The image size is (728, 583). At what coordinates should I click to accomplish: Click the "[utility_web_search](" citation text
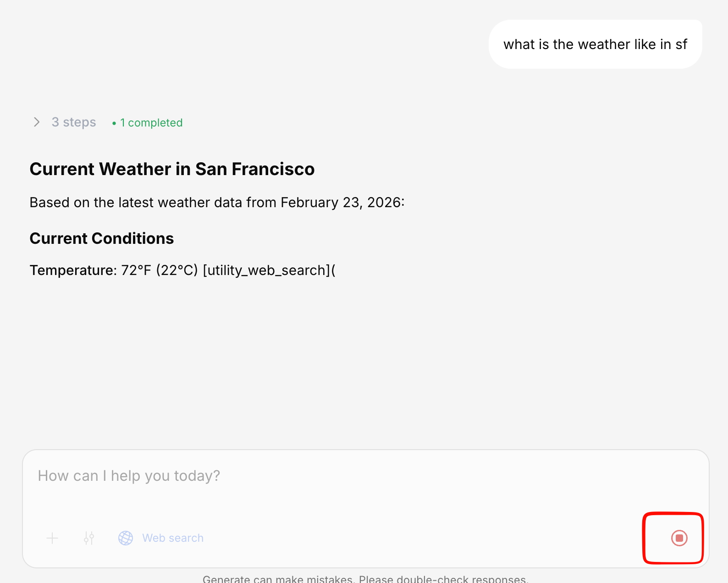pyautogui.click(x=269, y=270)
